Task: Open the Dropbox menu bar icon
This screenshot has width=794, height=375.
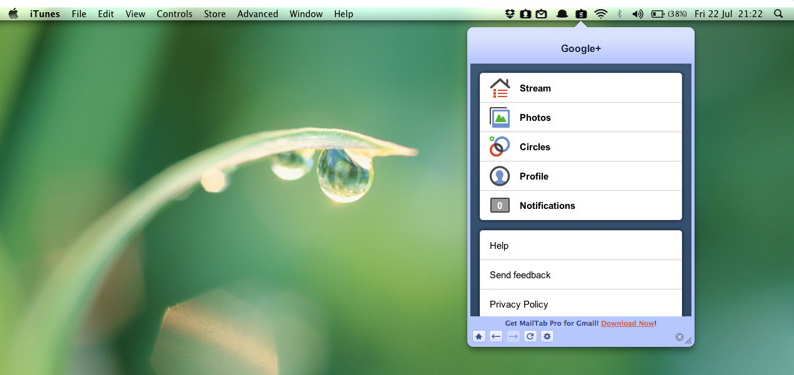Action: click(x=510, y=14)
